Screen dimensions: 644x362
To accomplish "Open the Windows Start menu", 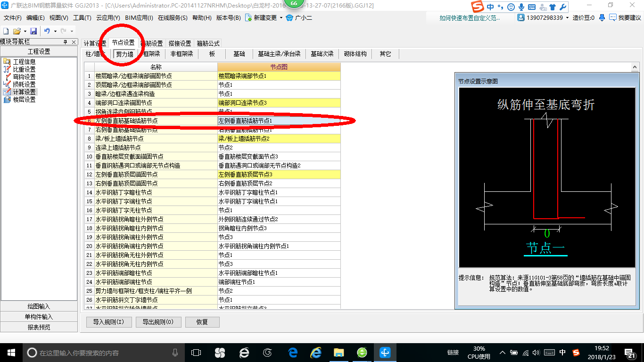I will point(11,352).
